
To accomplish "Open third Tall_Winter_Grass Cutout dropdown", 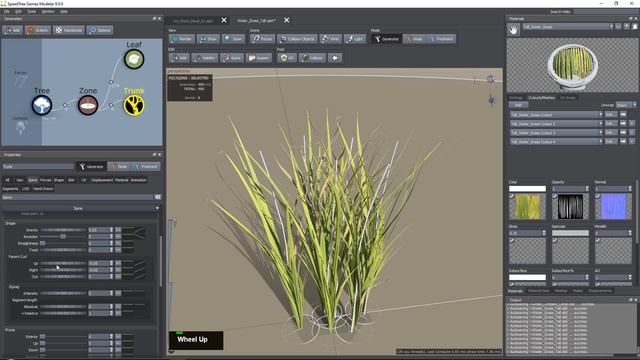I will (556, 133).
